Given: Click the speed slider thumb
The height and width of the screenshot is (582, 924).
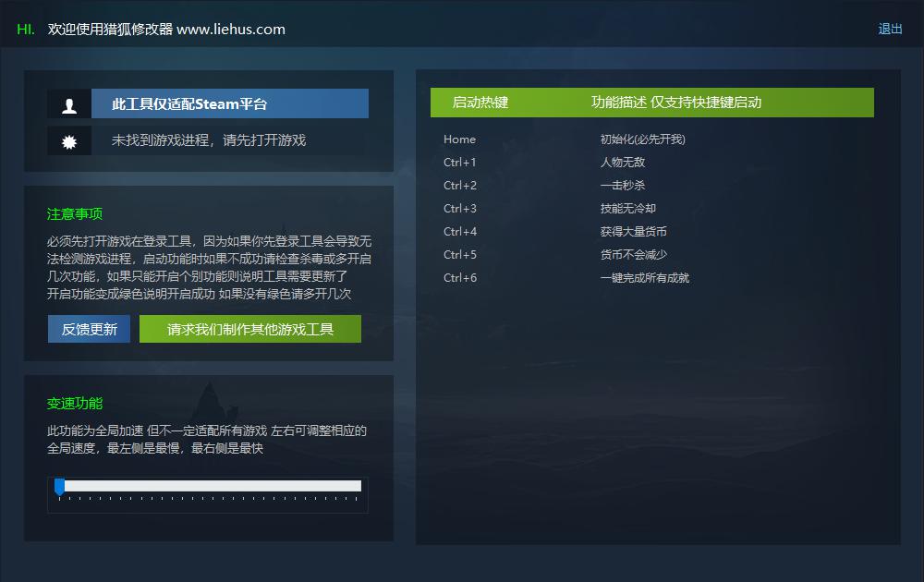Looking at the screenshot, I should pyautogui.click(x=59, y=487).
